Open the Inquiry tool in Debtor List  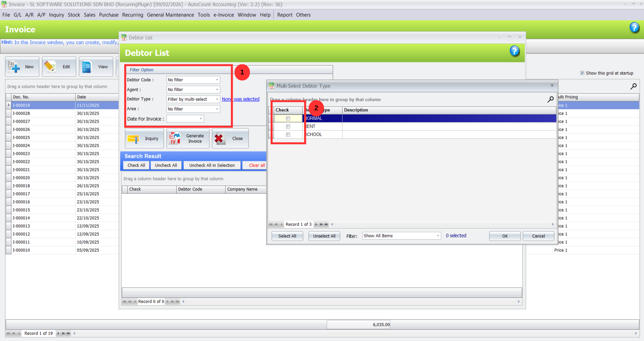click(x=144, y=138)
